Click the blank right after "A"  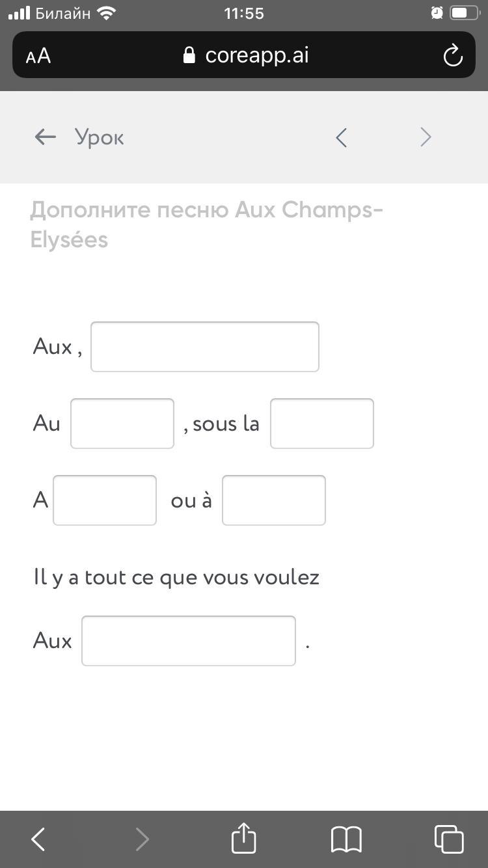coord(105,500)
